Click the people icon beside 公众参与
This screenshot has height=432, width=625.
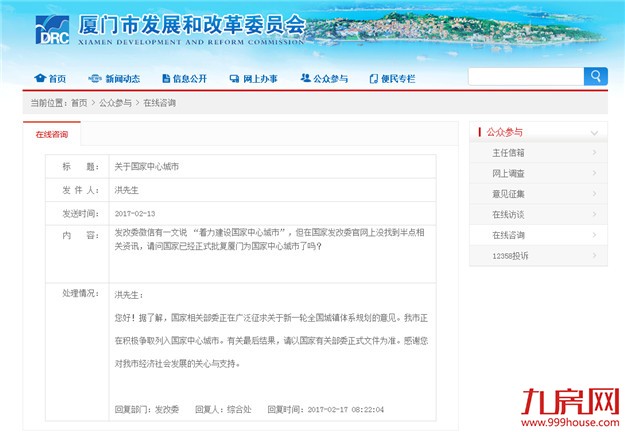click(x=306, y=78)
